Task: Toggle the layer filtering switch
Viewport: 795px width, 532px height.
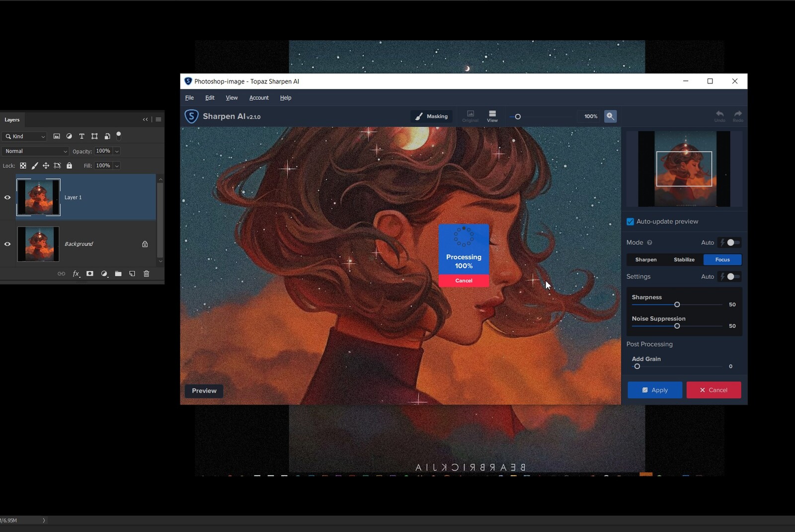Action: [x=119, y=135]
